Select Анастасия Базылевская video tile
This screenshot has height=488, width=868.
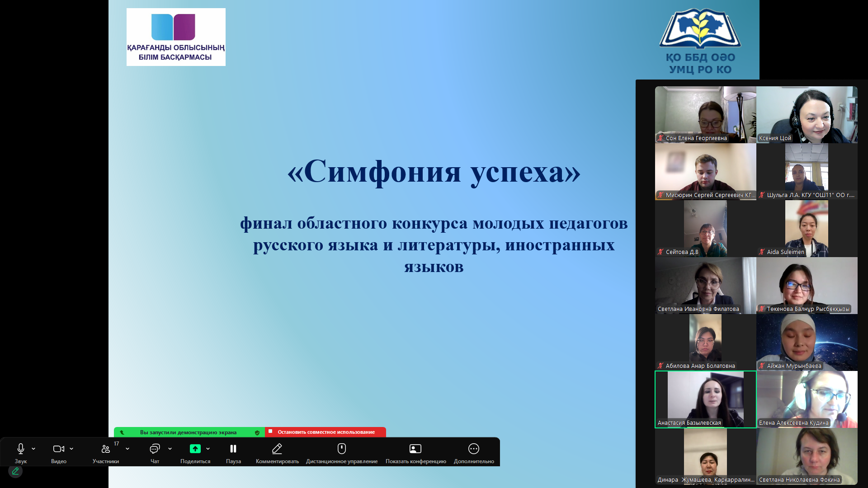click(x=705, y=399)
